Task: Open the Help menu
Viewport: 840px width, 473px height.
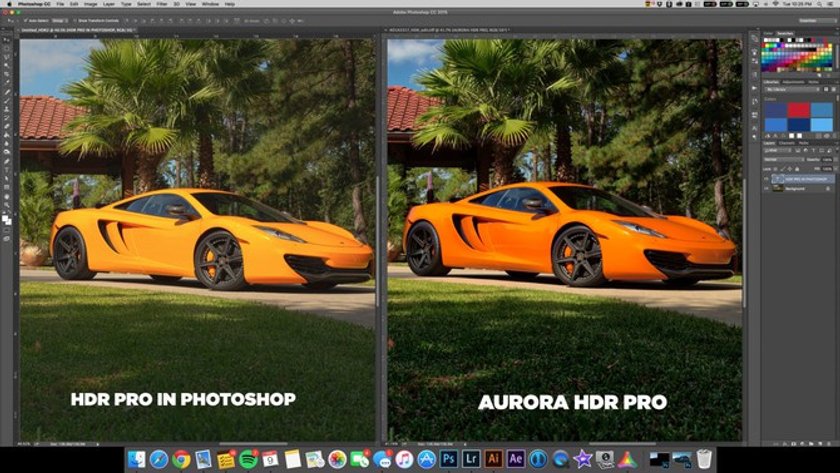Action: pyautogui.click(x=230, y=4)
